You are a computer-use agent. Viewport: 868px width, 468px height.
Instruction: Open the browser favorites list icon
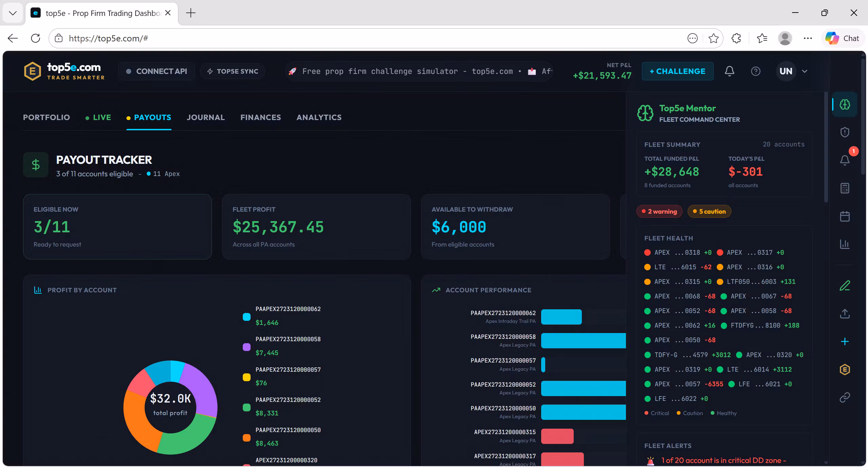pos(762,38)
